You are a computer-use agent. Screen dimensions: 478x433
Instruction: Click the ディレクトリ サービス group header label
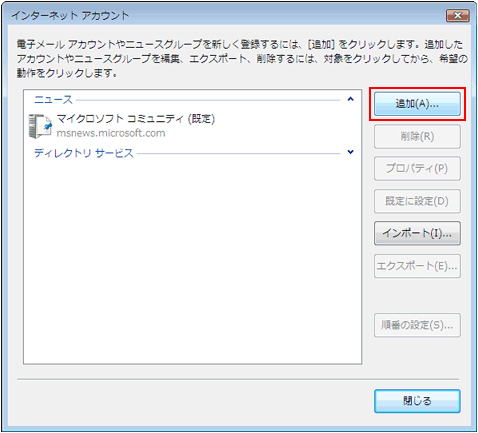(x=84, y=153)
